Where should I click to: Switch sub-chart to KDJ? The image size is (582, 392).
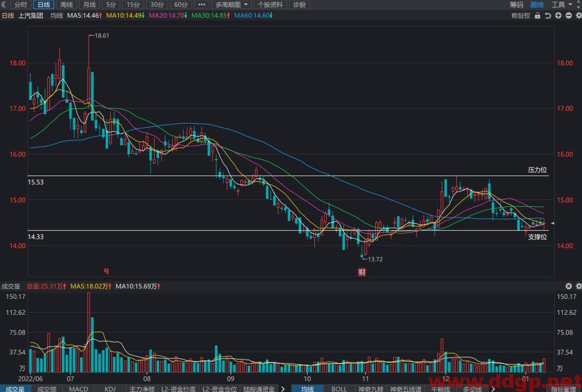(110, 389)
